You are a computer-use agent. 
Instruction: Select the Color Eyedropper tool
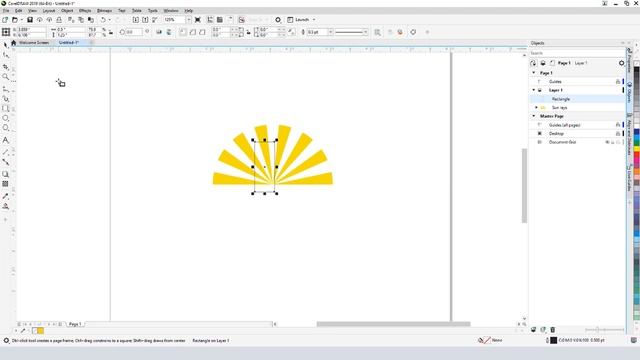pos(6,196)
